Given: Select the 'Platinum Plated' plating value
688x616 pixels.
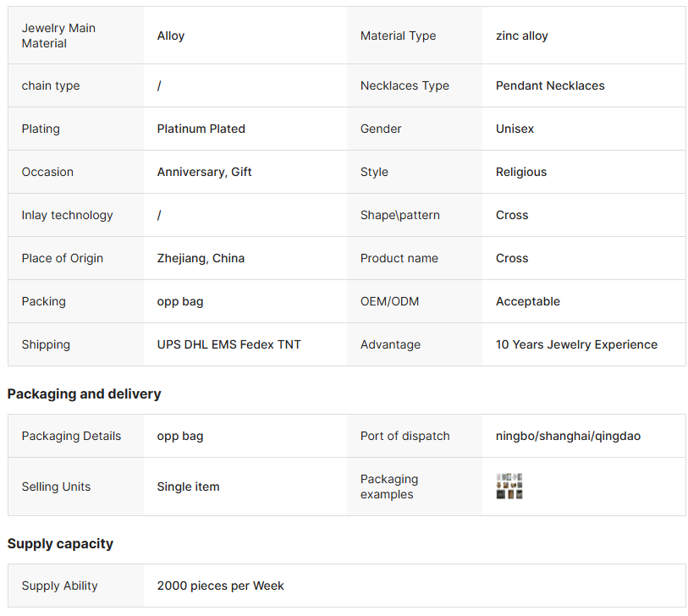Looking at the screenshot, I should coord(201,129).
